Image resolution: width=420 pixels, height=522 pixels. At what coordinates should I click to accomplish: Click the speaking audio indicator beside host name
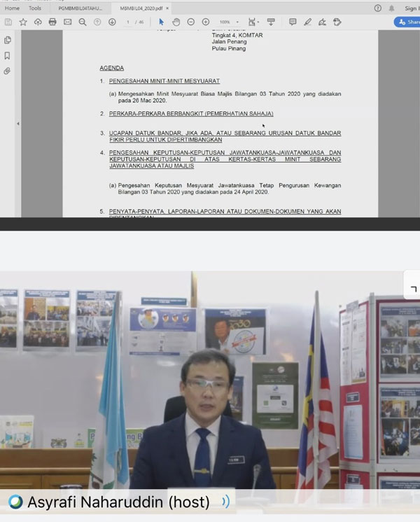[226, 502]
